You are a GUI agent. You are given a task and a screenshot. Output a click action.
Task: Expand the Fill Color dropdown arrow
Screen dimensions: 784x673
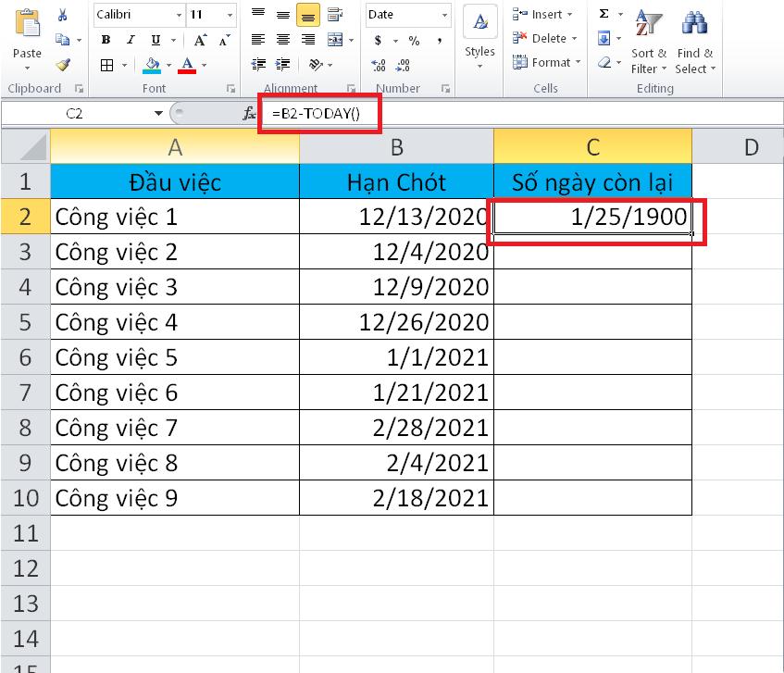(x=168, y=65)
